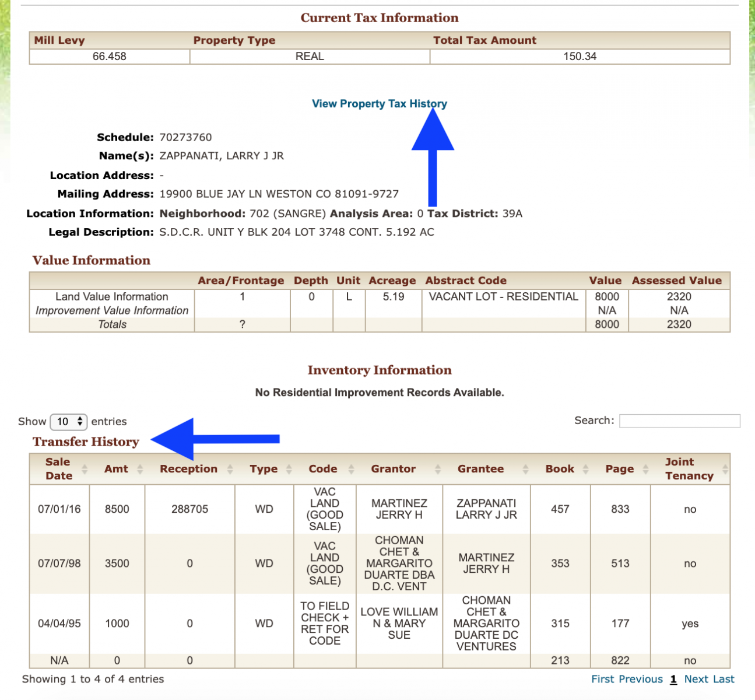755x700 pixels.
Task: Click the up stepper on entries selector
Action: 81,418
